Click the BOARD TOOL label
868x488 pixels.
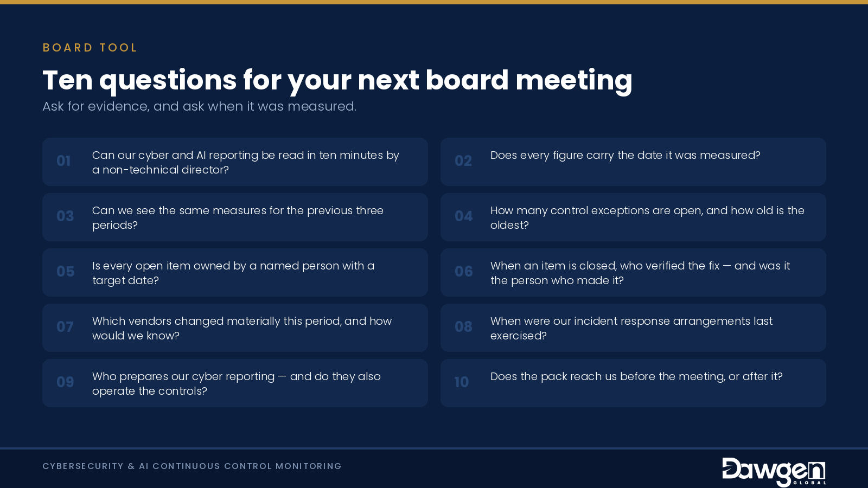pyautogui.click(x=90, y=48)
